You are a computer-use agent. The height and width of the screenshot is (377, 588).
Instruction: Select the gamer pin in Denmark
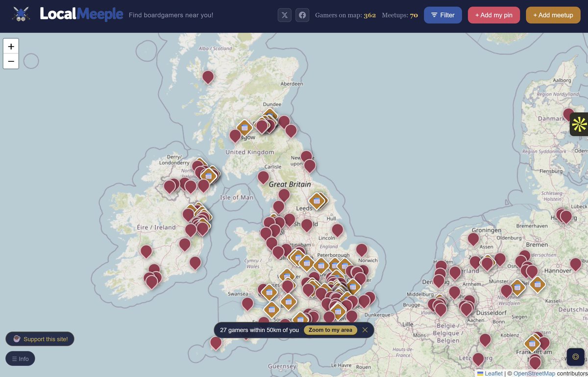click(x=569, y=115)
